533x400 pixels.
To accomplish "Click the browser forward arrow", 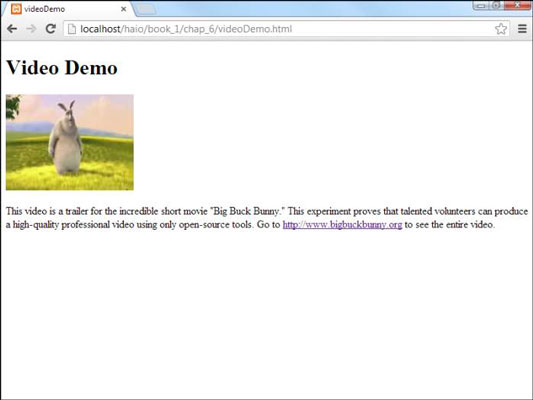I will [31, 29].
